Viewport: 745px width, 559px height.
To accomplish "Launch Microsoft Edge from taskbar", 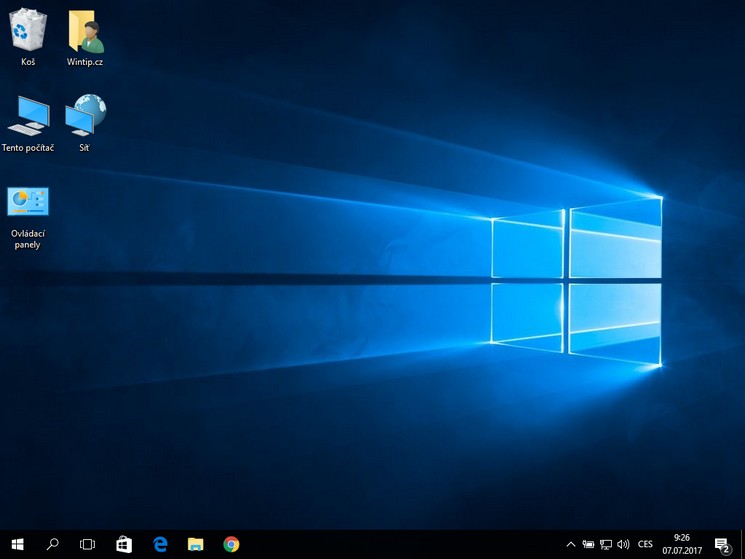I will click(x=160, y=544).
